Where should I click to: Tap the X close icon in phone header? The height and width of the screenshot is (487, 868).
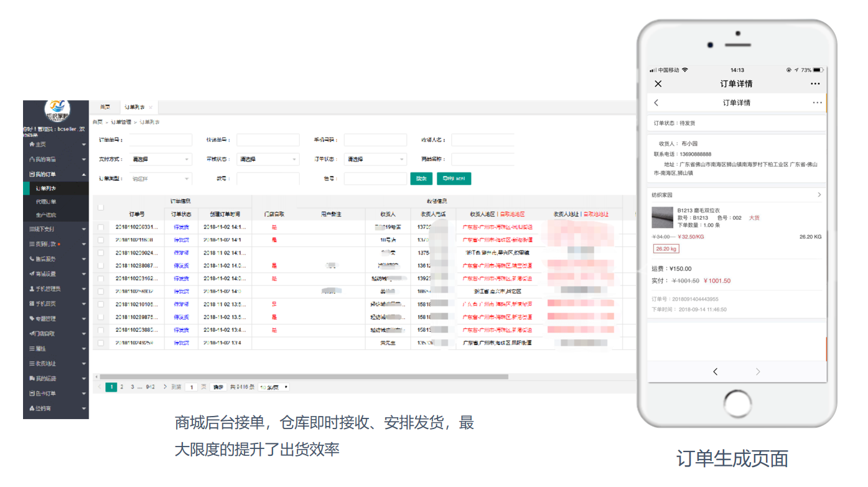(658, 83)
